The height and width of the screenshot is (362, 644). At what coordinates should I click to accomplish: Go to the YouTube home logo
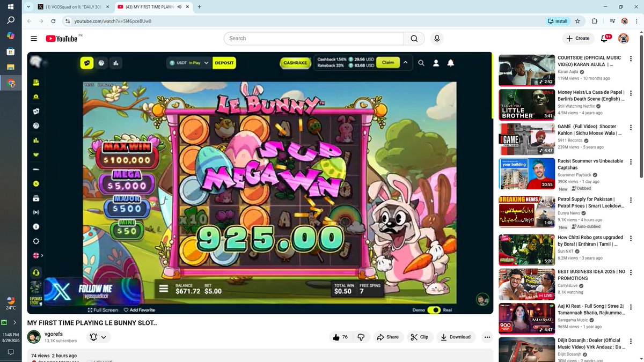point(61,39)
